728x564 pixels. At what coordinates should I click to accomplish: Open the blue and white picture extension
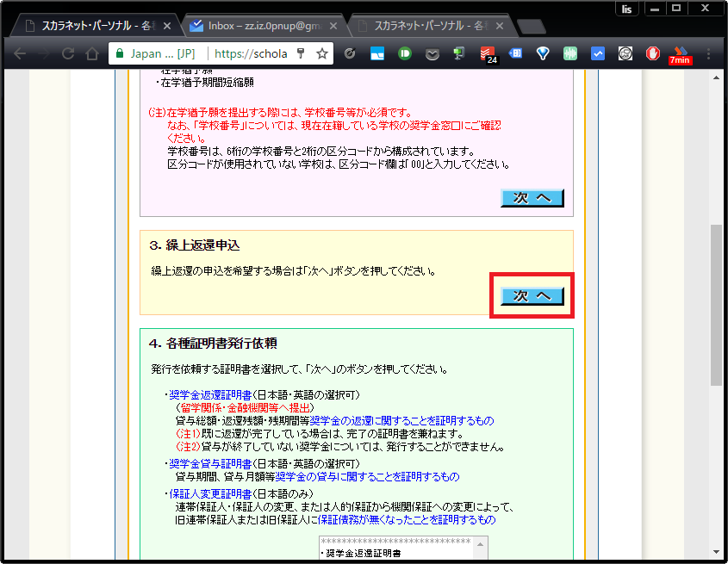[377, 54]
